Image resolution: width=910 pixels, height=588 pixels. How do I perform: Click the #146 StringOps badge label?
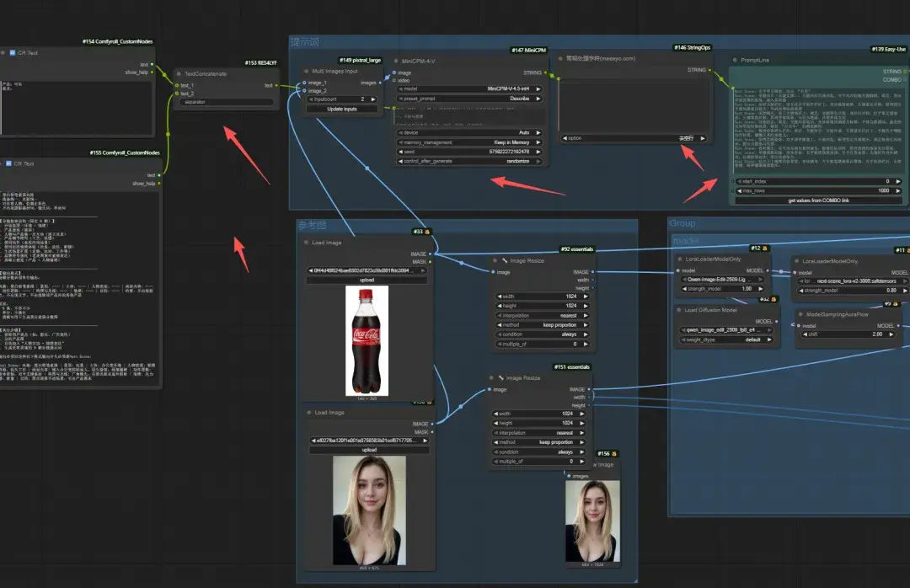[x=692, y=48]
